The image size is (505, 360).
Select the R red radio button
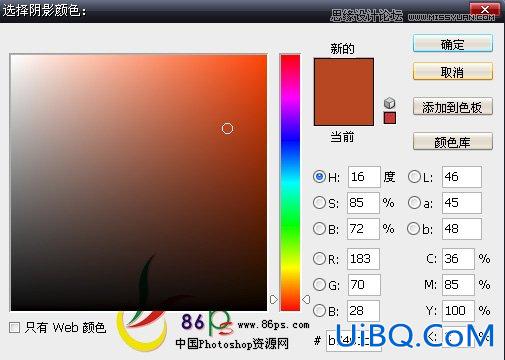click(x=319, y=258)
